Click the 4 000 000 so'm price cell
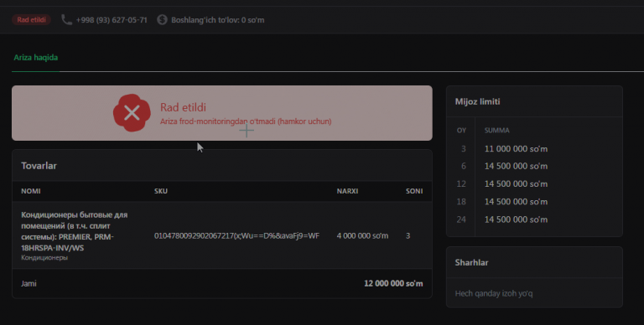 point(362,236)
